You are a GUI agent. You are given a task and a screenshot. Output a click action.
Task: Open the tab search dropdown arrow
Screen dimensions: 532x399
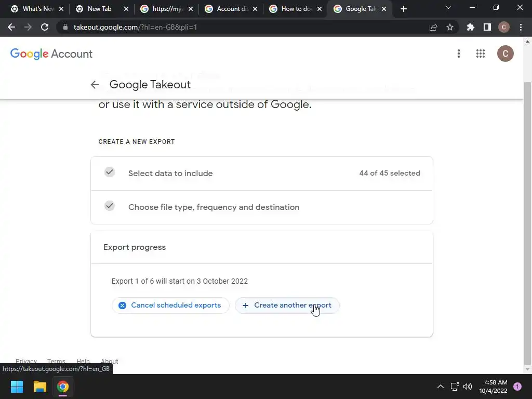(448, 8)
